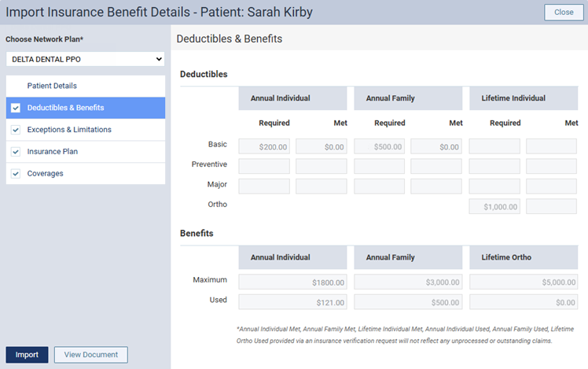The width and height of the screenshot is (588, 369).
Task: Click Ortho Lifetime Individual Required $1,000.00 field
Action: (494, 206)
